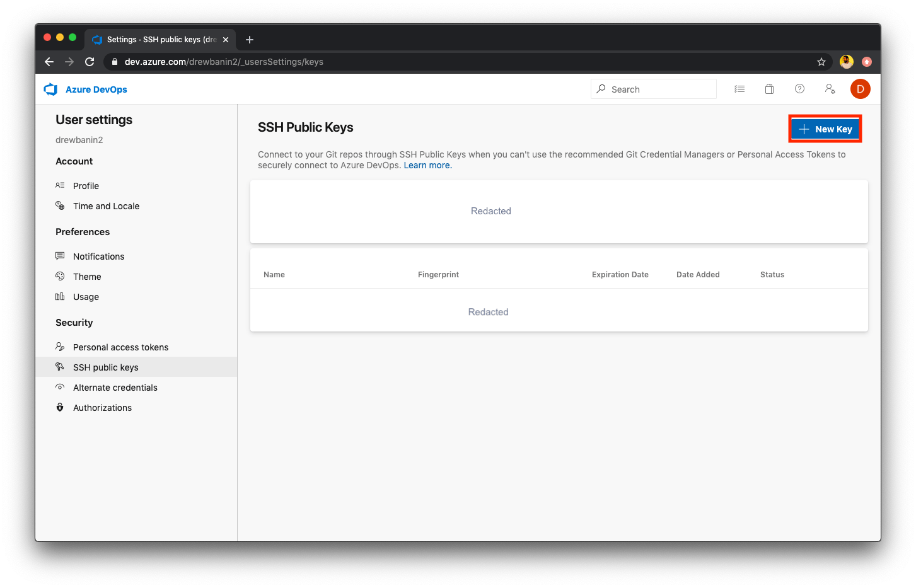Screen dimensions: 916x588
Task: Reload the page with the refresh icon
Action: click(x=90, y=62)
